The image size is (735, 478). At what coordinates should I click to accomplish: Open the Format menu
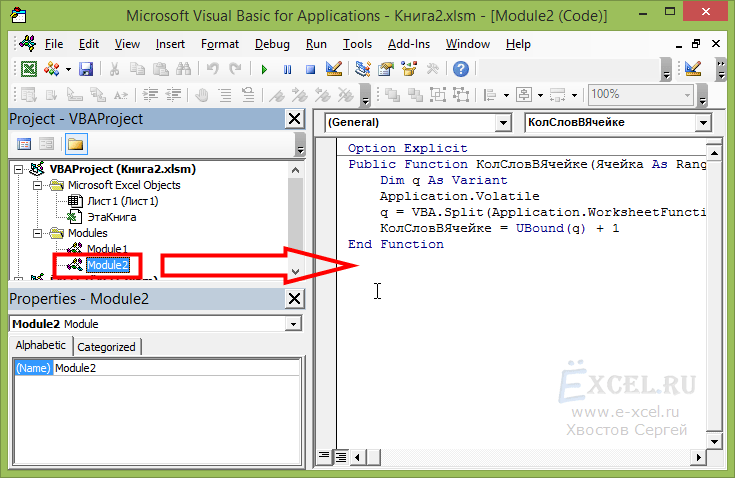[220, 44]
